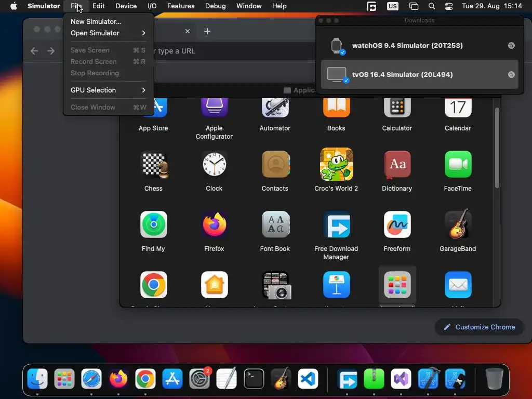Launch Automator app
The height and width of the screenshot is (399, 532).
275,107
